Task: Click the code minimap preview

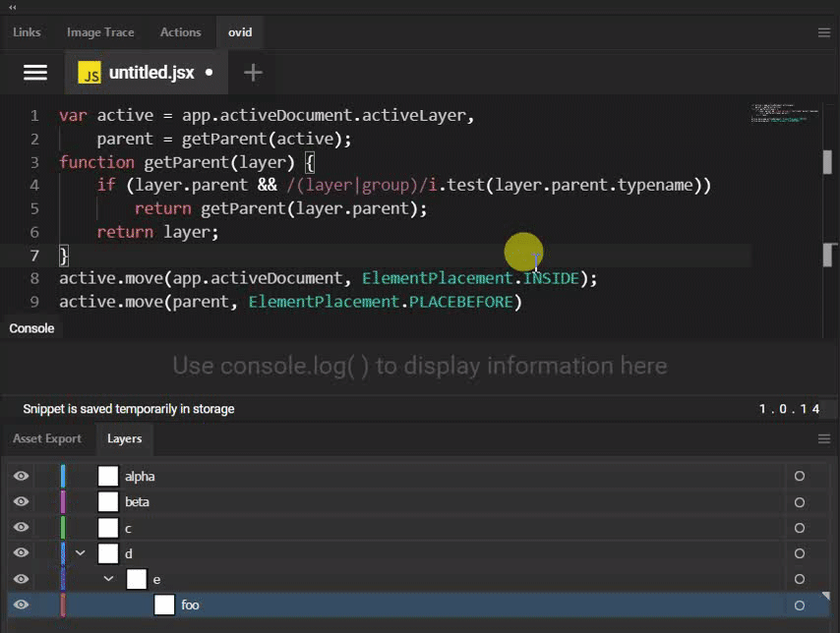Action: (x=785, y=113)
